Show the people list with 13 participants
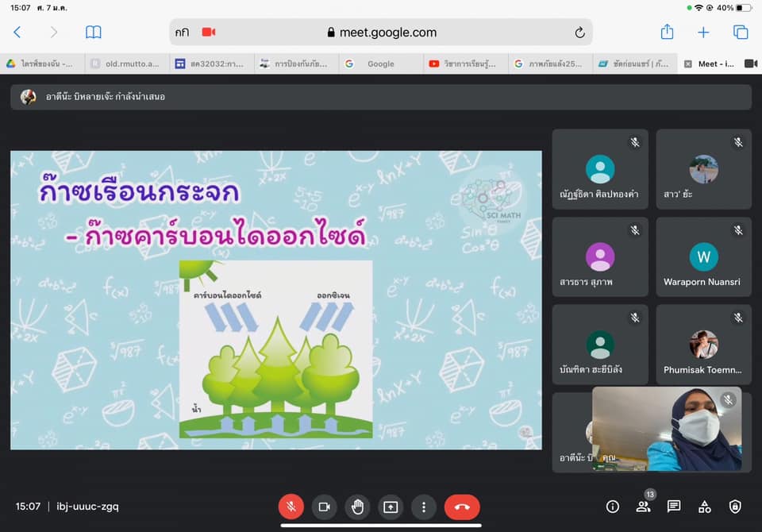762x532 pixels. click(643, 507)
